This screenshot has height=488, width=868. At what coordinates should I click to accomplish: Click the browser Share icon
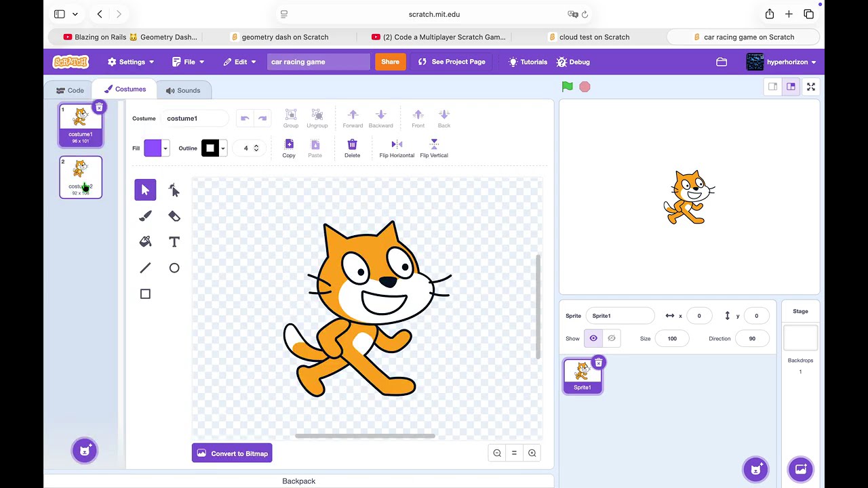[770, 14]
